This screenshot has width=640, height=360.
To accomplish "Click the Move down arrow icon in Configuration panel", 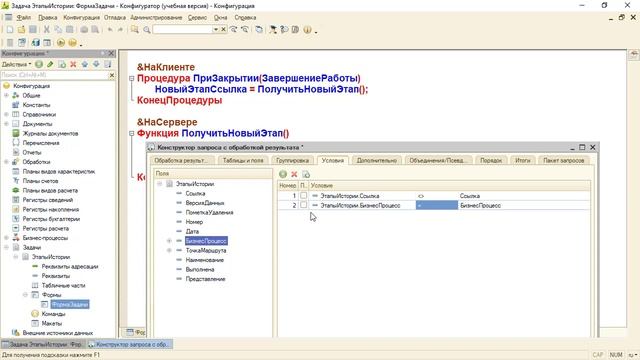I will 96,64.
